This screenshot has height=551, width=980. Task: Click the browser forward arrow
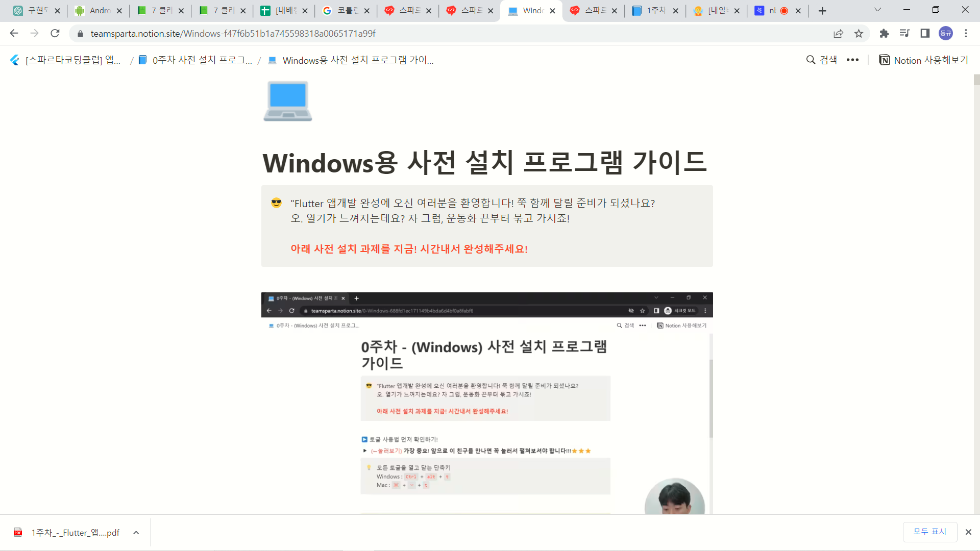[34, 33]
